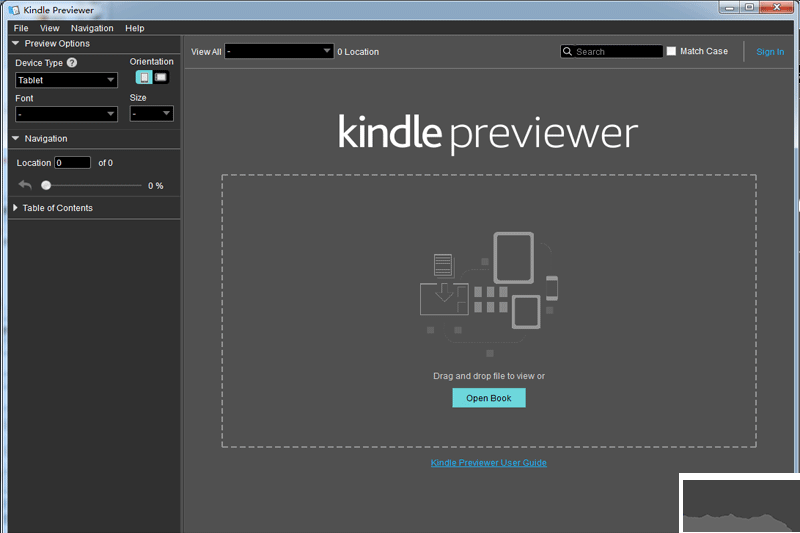
Task: Select portrait orientation icon
Action: [x=144, y=78]
